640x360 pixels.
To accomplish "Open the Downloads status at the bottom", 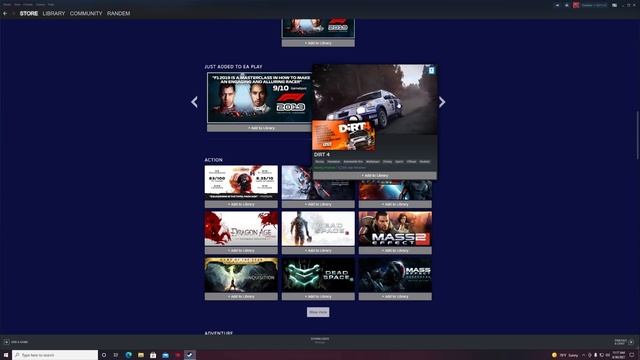I will 320,340.
